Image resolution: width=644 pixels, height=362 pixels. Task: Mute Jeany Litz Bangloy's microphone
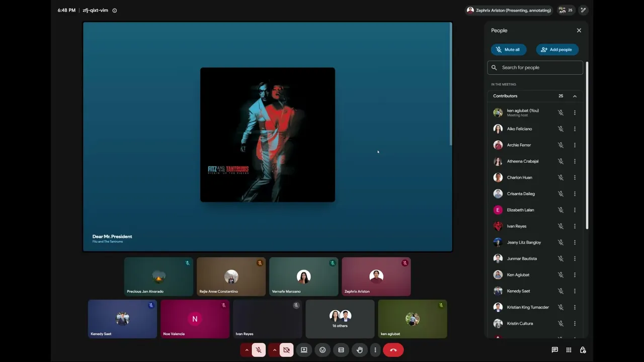tap(560, 242)
